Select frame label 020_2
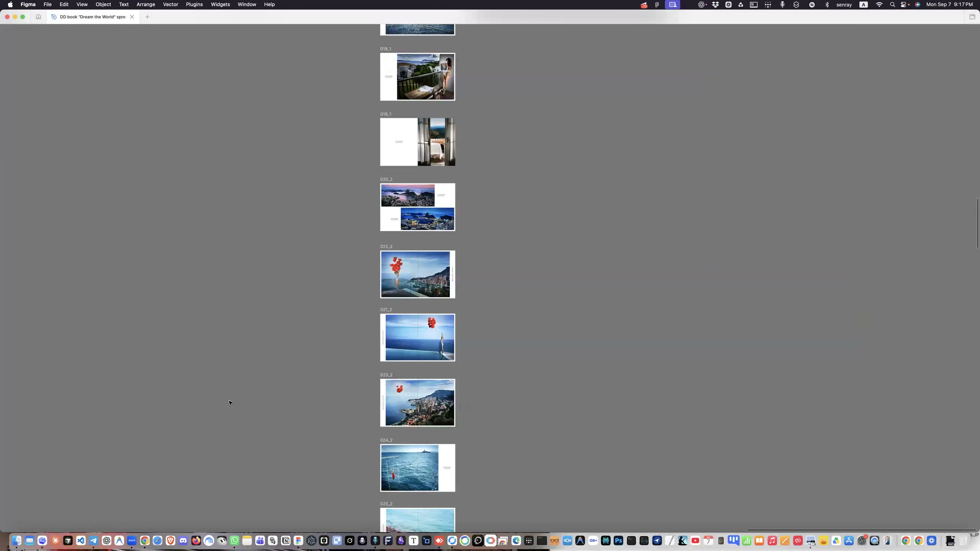 pos(386,179)
